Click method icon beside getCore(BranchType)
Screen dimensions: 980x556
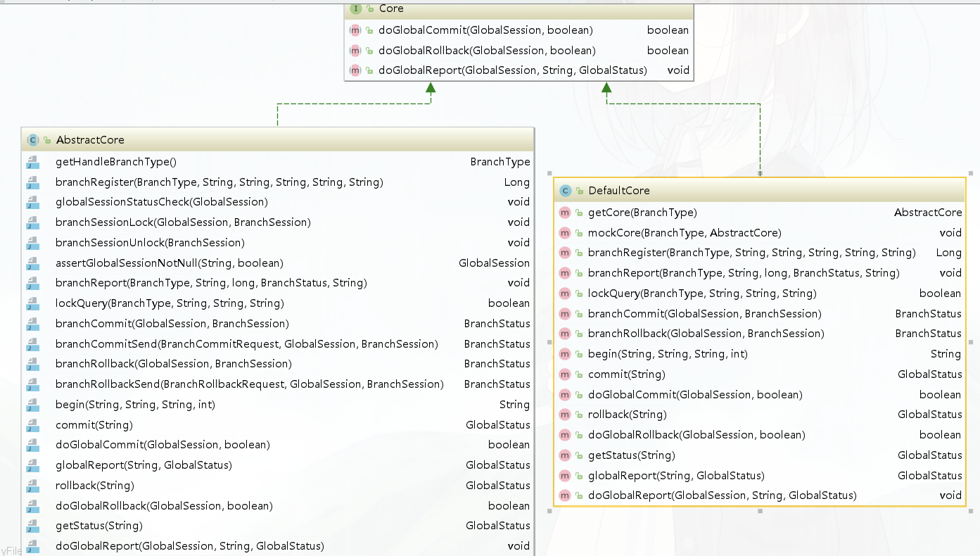pyautogui.click(x=565, y=213)
